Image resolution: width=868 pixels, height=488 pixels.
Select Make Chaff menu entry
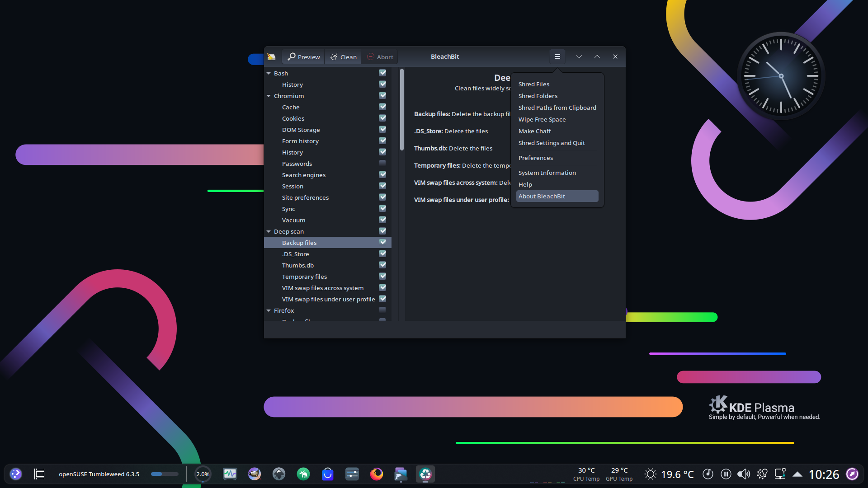pos(557,131)
